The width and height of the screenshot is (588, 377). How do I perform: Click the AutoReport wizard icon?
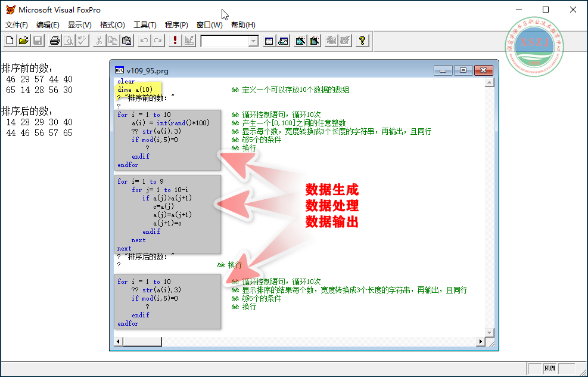click(x=346, y=40)
